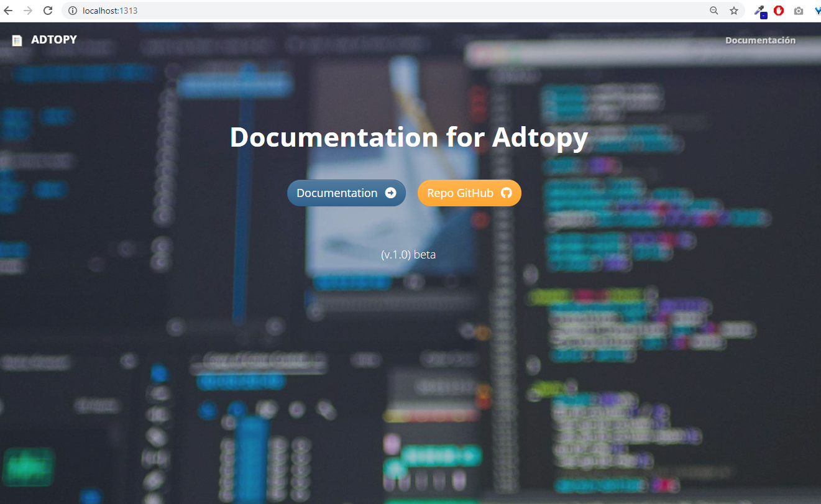
Task: Go back using the browser back arrow
Action: [8, 11]
